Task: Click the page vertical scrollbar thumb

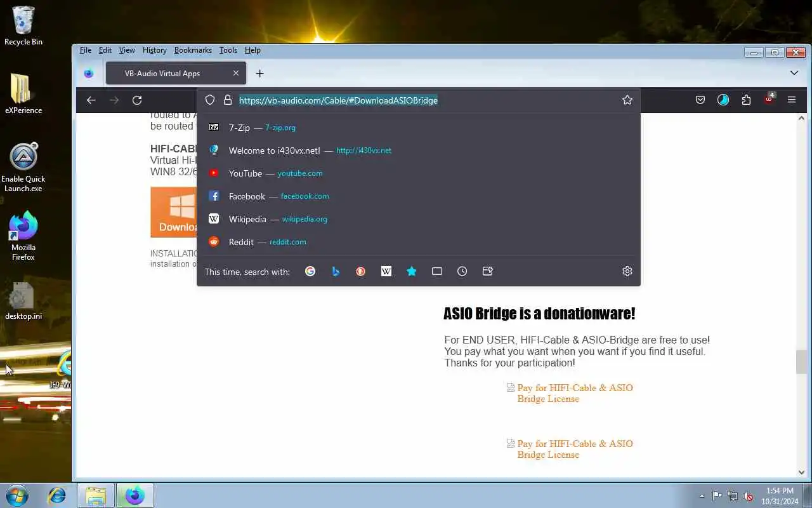Action: point(801,362)
